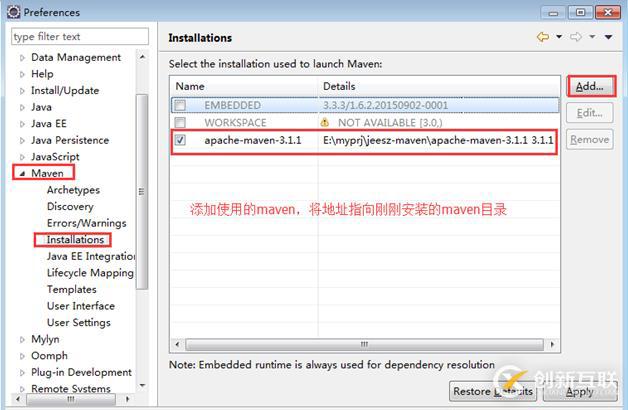This screenshot has width=628, height=410.
Task: Uncheck the apache-maven-3.1.1 installation checkbox
Action: [x=180, y=140]
